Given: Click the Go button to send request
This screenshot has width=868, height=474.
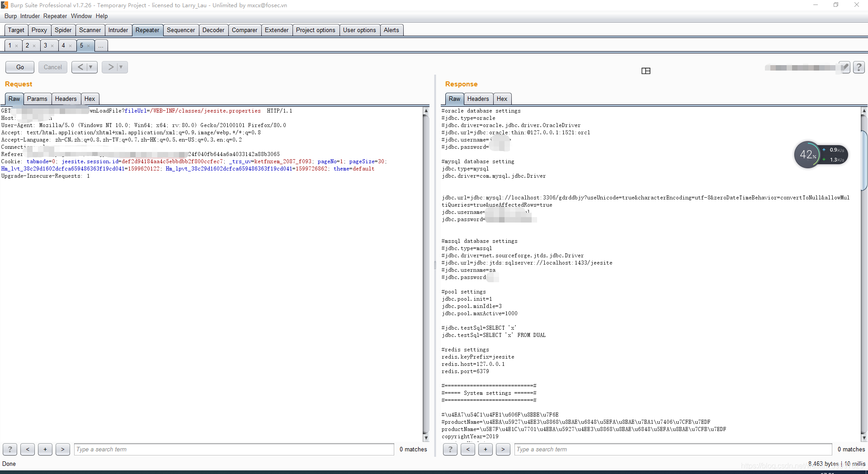Looking at the screenshot, I should tap(20, 67).
